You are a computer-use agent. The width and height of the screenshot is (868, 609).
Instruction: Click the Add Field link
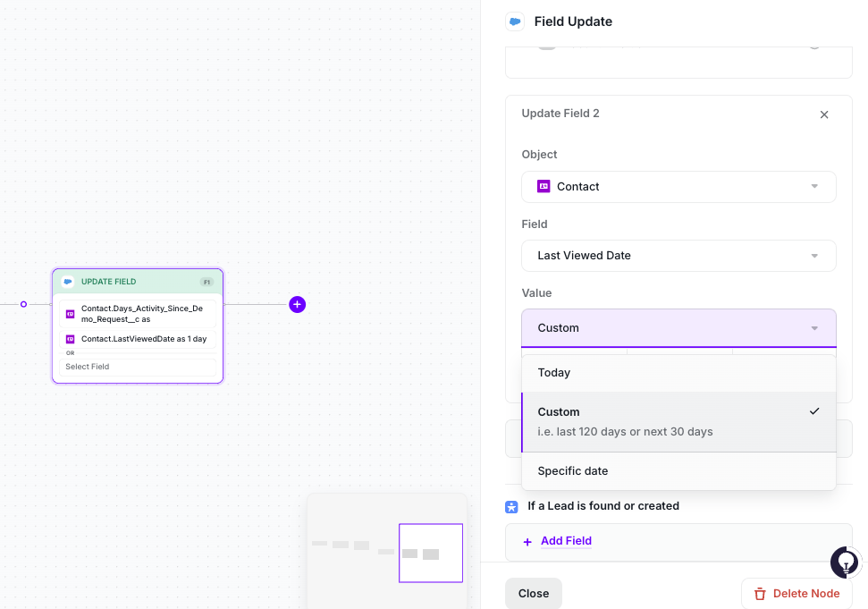566,541
